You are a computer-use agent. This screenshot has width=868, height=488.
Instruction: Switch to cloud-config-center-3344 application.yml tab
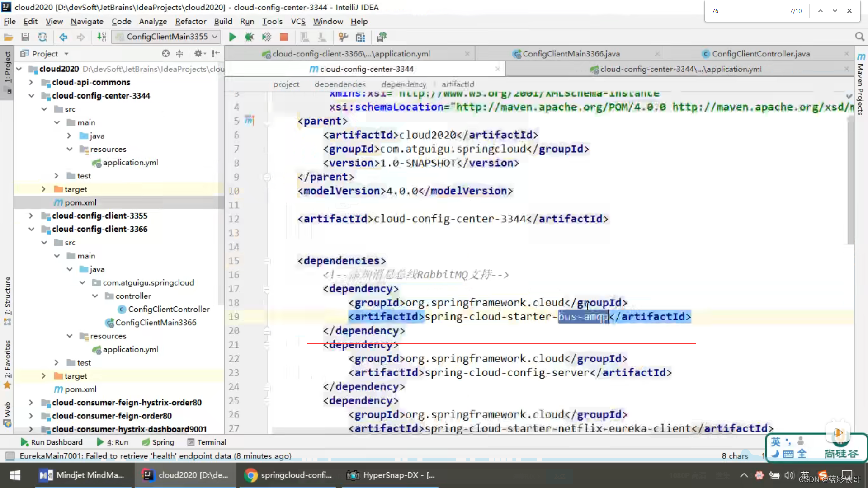point(680,69)
